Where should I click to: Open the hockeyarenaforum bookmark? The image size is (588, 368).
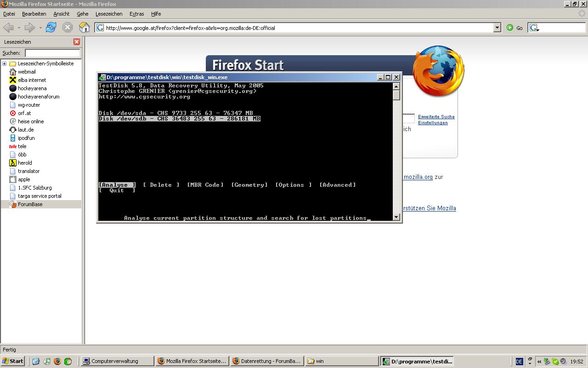pos(39,97)
